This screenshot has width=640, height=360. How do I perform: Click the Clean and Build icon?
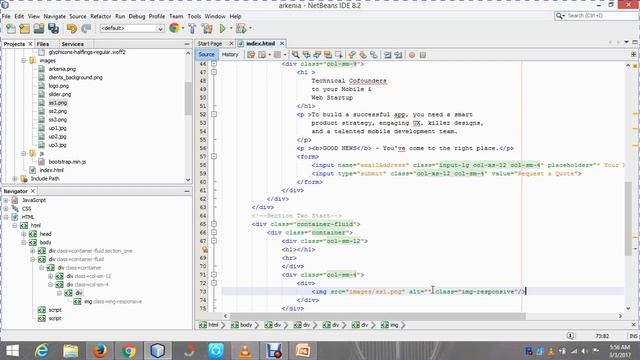207,29
